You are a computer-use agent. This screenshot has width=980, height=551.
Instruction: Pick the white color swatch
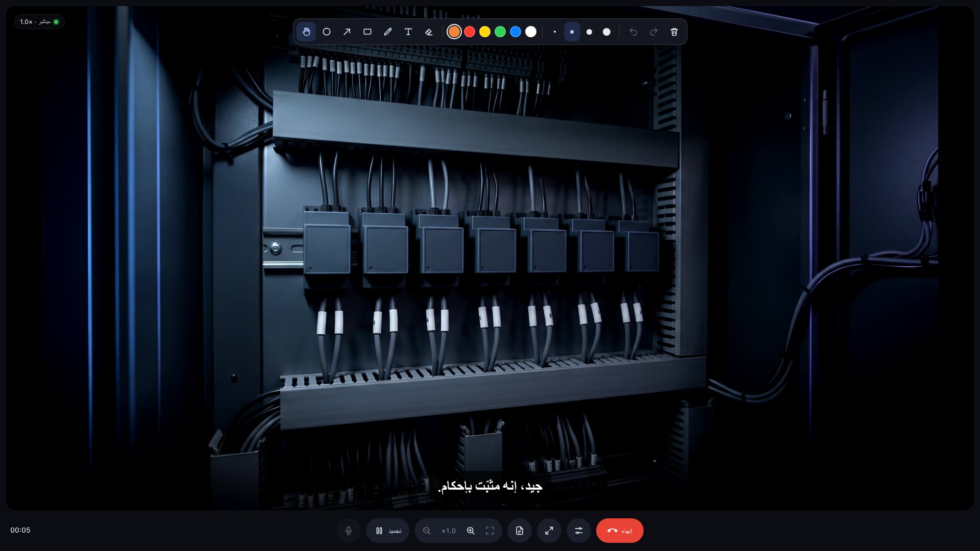(x=531, y=32)
